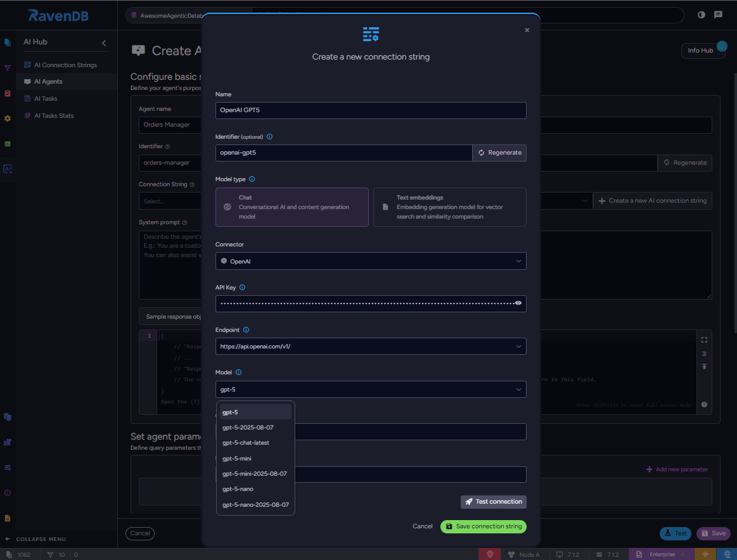Image resolution: width=737 pixels, height=560 pixels.
Task: Open the orange gear Settings sidebar icon
Action: click(x=8, y=119)
